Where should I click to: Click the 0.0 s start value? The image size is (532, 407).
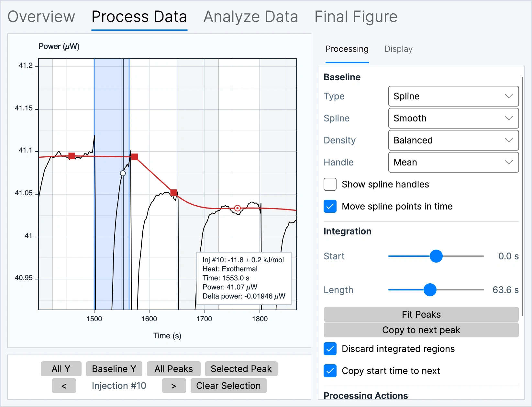point(508,256)
